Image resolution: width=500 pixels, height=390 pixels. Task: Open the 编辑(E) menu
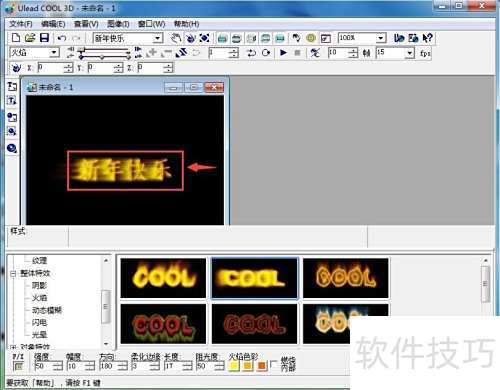(53, 24)
